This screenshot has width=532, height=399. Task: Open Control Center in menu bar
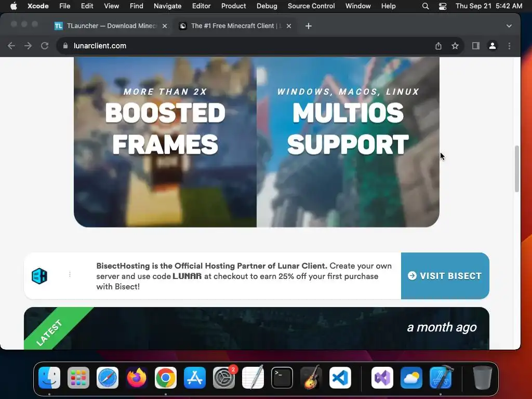(443, 6)
